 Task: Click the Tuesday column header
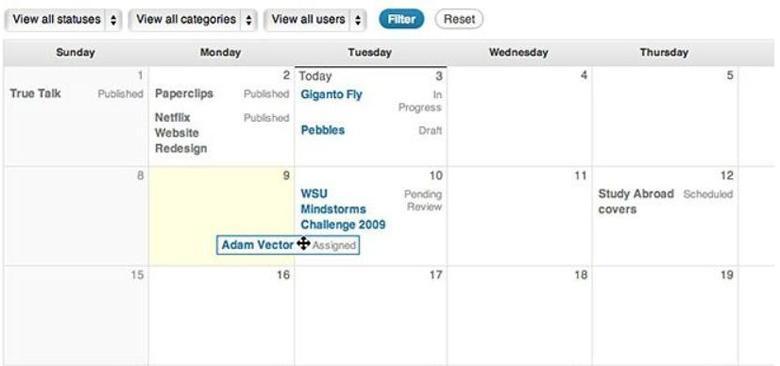pyautogui.click(x=370, y=52)
